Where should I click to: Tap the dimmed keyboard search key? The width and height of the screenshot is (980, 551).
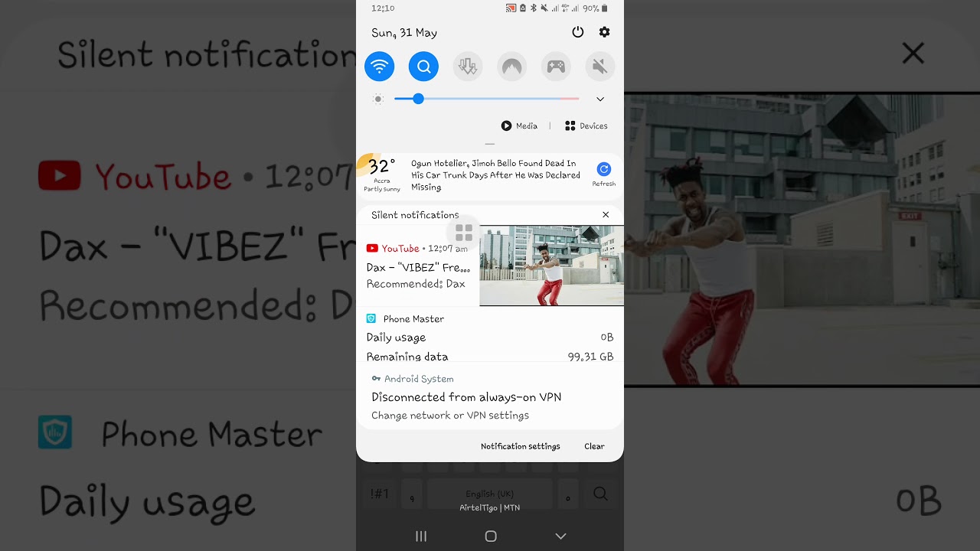coord(600,494)
